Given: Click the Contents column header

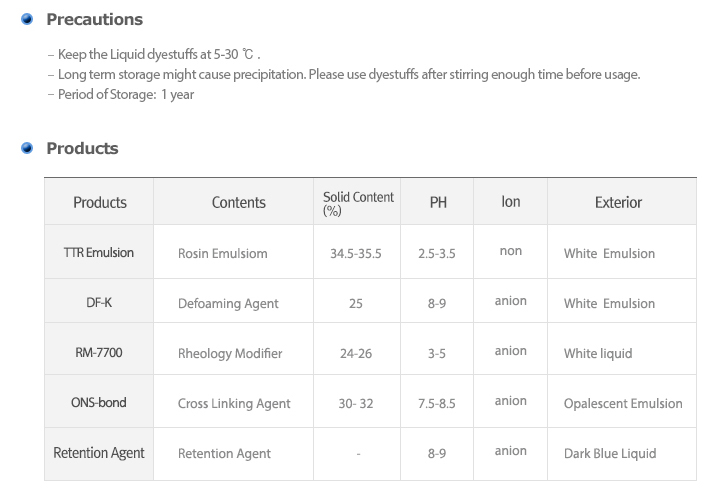Looking at the screenshot, I should [x=238, y=202].
